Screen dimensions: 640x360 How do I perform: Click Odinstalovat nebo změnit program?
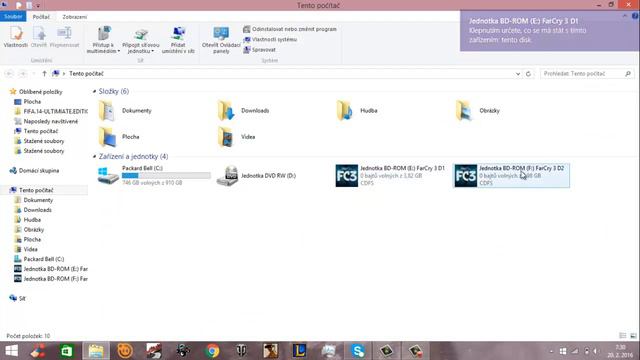click(290, 29)
